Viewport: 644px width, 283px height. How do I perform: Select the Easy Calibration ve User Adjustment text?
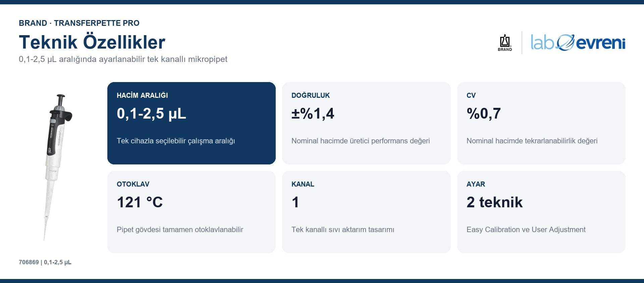pyautogui.click(x=526, y=230)
